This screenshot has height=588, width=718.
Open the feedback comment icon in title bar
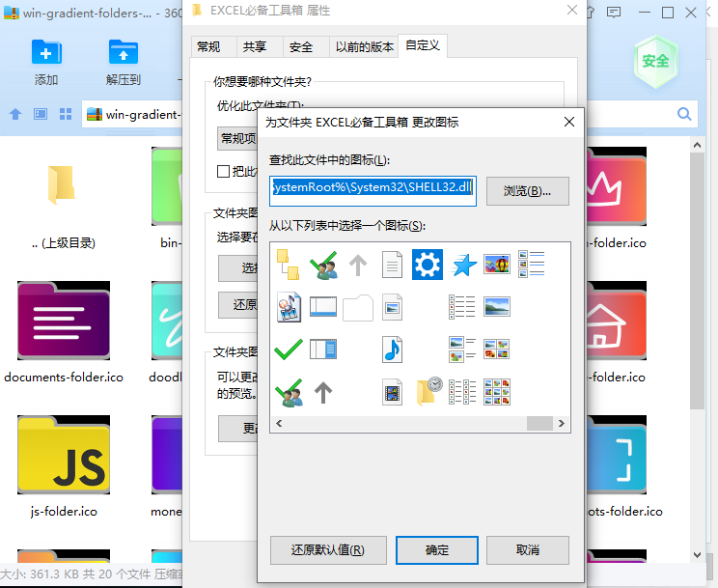(x=614, y=13)
